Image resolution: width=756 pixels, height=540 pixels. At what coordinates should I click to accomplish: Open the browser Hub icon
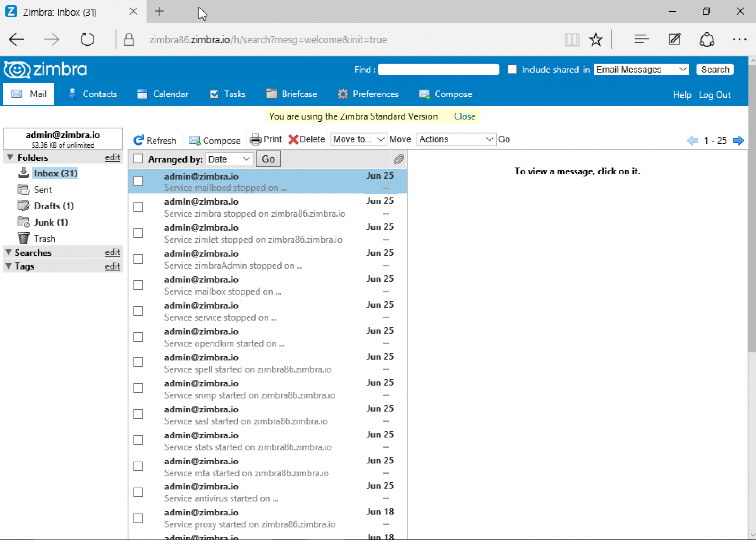tap(641, 39)
